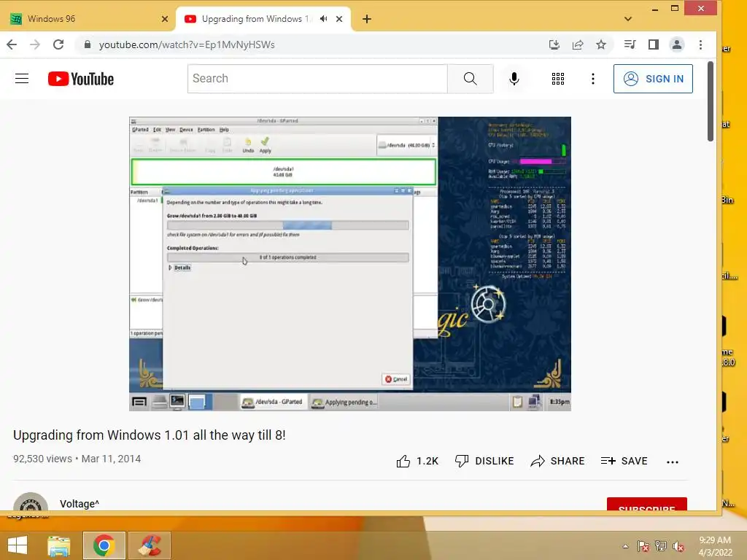Go to YouTube home via logo

(81, 79)
